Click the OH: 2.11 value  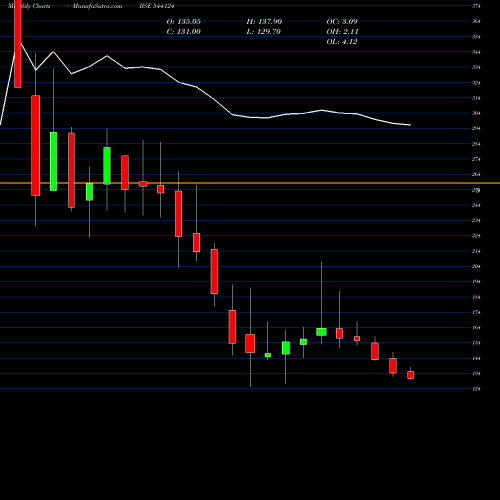coord(342,31)
